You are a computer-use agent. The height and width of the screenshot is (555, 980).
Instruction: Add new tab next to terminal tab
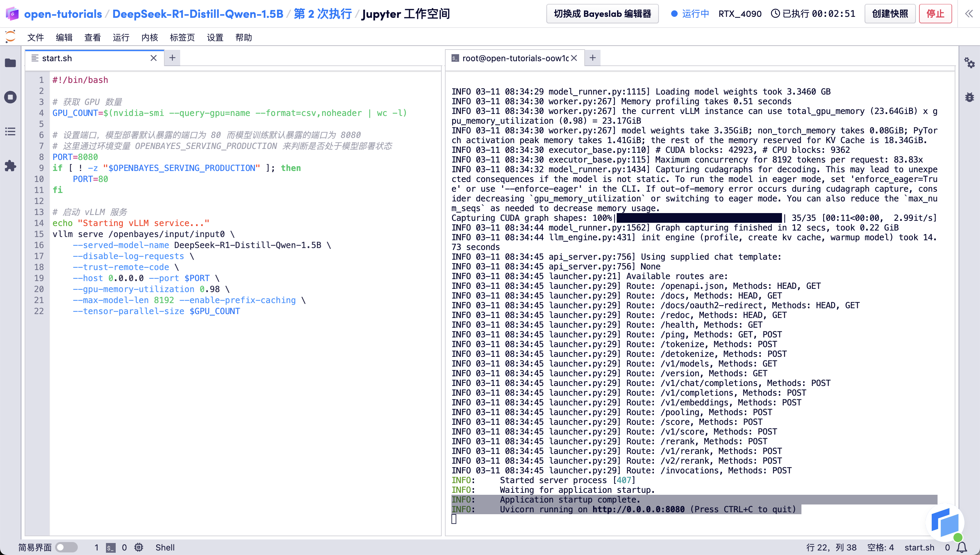[x=592, y=58]
